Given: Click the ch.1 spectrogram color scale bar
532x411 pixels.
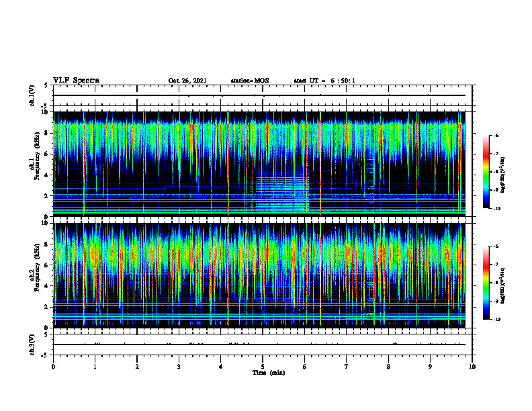Looking at the screenshot, I should [x=486, y=172].
